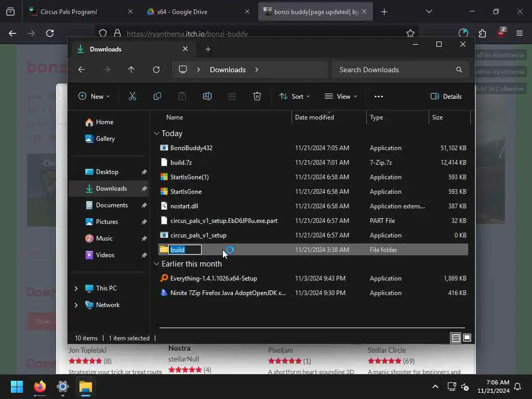Expand Network in sidebar
The height and width of the screenshot is (399, 532).
coord(76,304)
